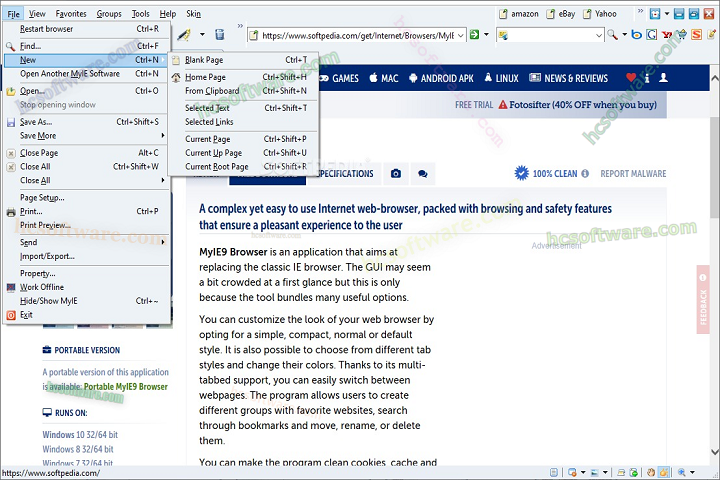Open the search magnifier dropdown arrow
Viewport: 720px width, 480px height.
point(624,34)
